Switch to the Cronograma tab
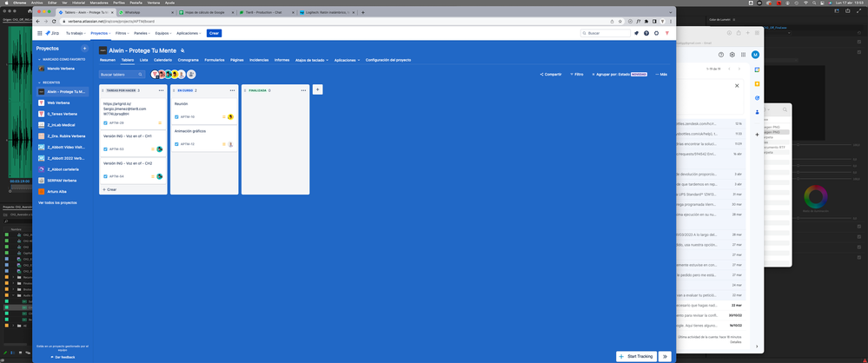The height and width of the screenshot is (363, 868). pos(189,60)
